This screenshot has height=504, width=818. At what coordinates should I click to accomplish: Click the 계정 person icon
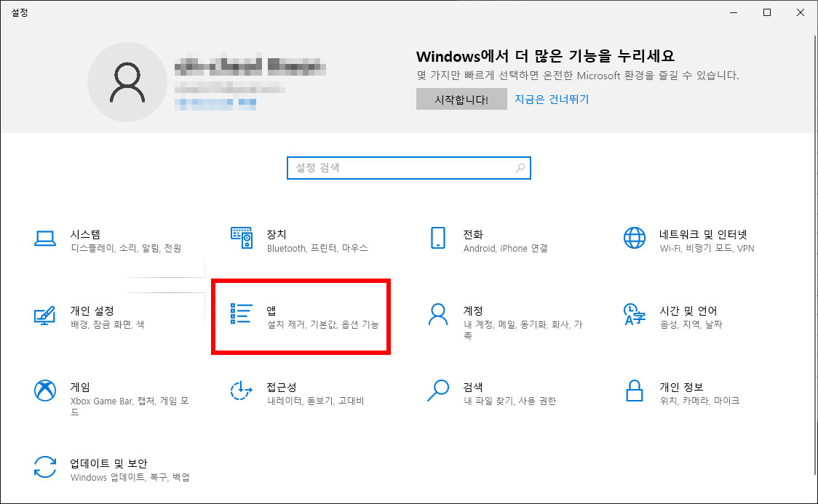point(437,314)
